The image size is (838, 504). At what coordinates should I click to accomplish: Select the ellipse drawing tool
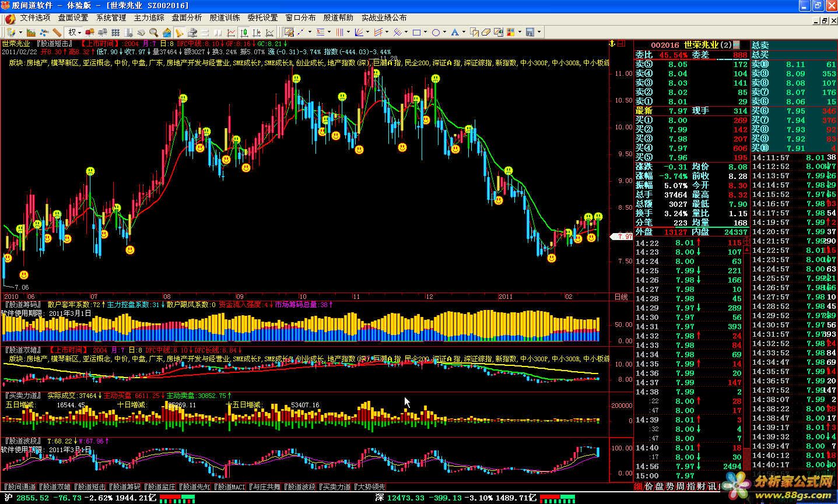tap(436, 33)
